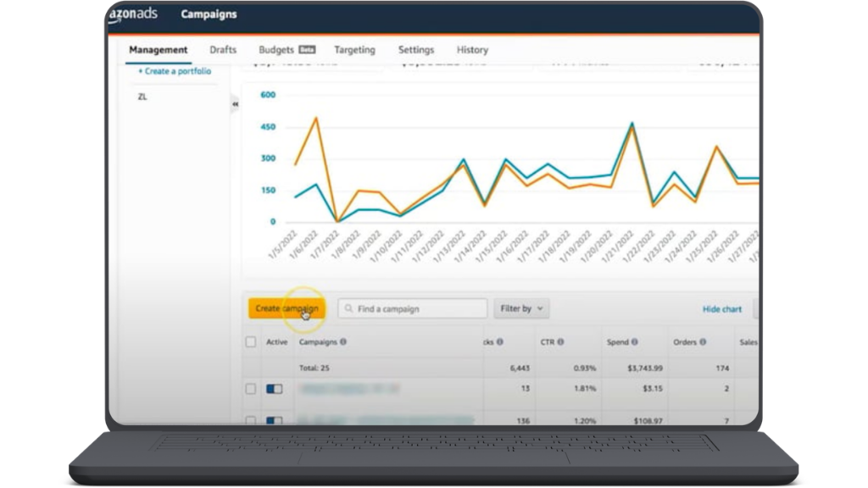Tick the select-all campaigns header checkbox
The height and width of the screenshot is (488, 868).
point(250,342)
